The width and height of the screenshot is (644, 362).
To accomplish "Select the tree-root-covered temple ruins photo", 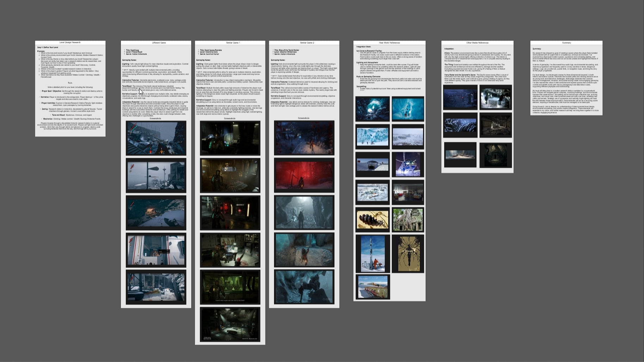I will coord(408,220).
